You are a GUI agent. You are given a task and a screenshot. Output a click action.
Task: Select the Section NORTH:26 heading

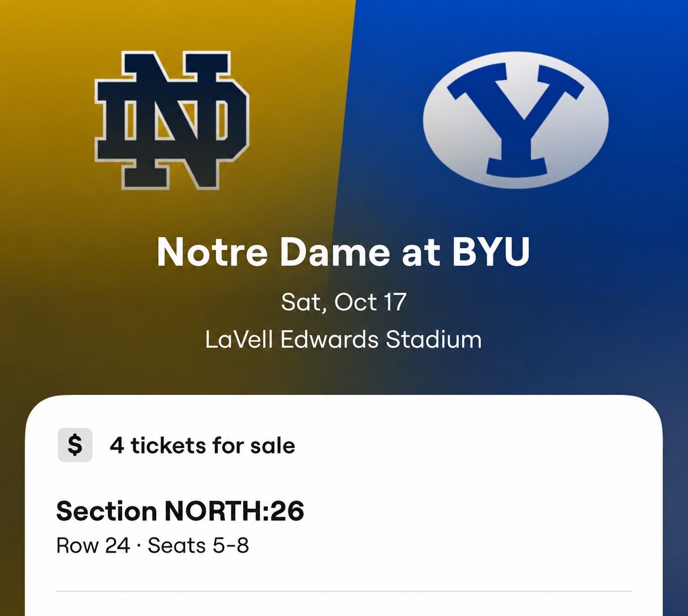pos(180,511)
